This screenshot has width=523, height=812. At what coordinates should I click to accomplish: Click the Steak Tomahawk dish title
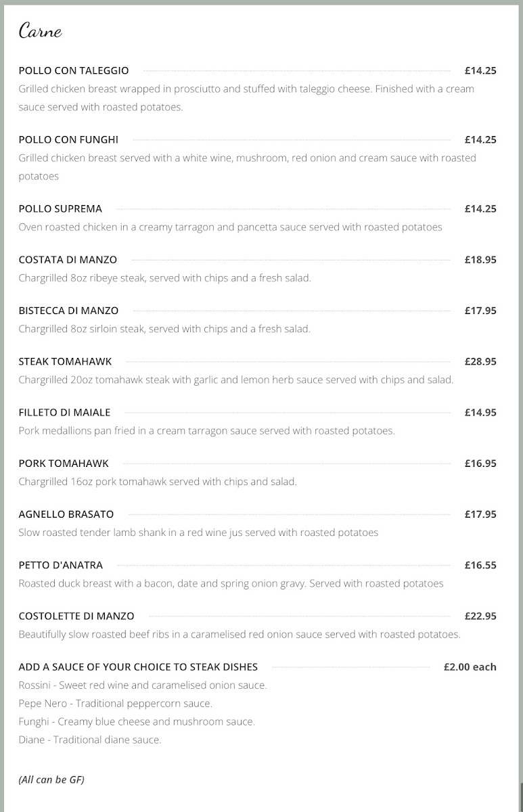pyautogui.click(x=65, y=361)
